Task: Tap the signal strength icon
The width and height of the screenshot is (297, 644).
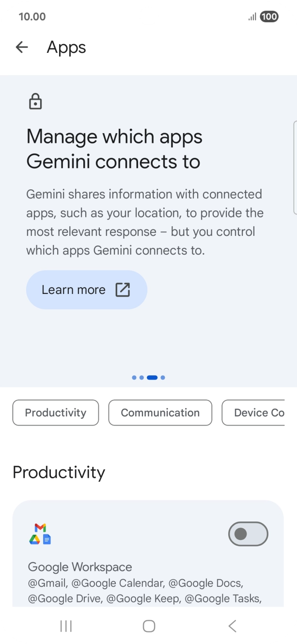Action: click(252, 17)
